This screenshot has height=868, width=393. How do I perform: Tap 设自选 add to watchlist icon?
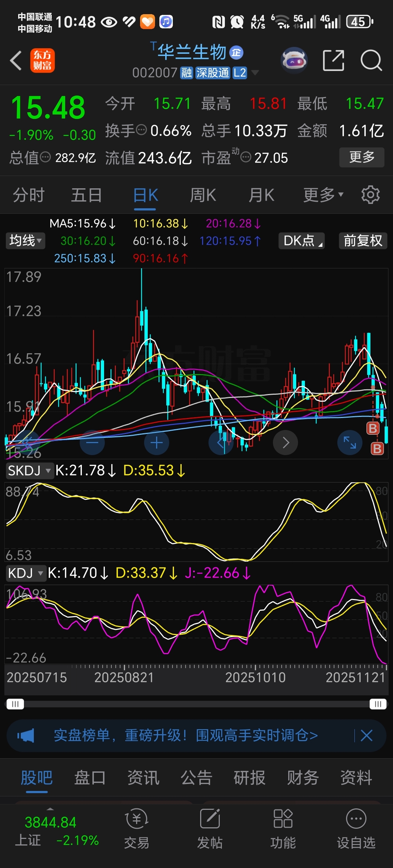click(356, 829)
